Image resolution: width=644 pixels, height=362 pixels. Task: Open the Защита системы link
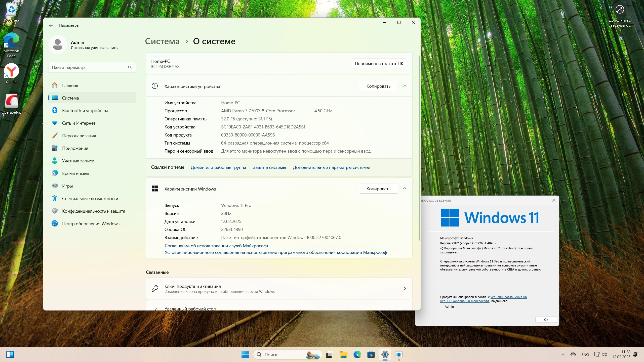tap(269, 167)
